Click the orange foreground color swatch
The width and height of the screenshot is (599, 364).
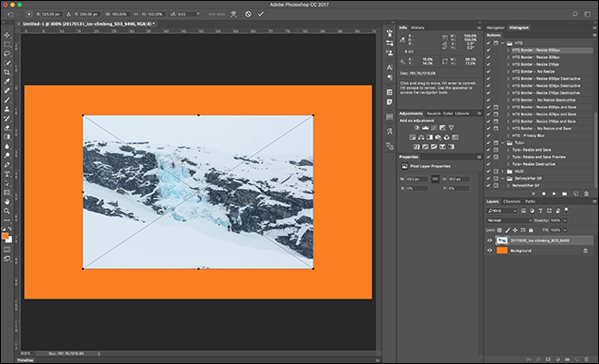[5, 236]
